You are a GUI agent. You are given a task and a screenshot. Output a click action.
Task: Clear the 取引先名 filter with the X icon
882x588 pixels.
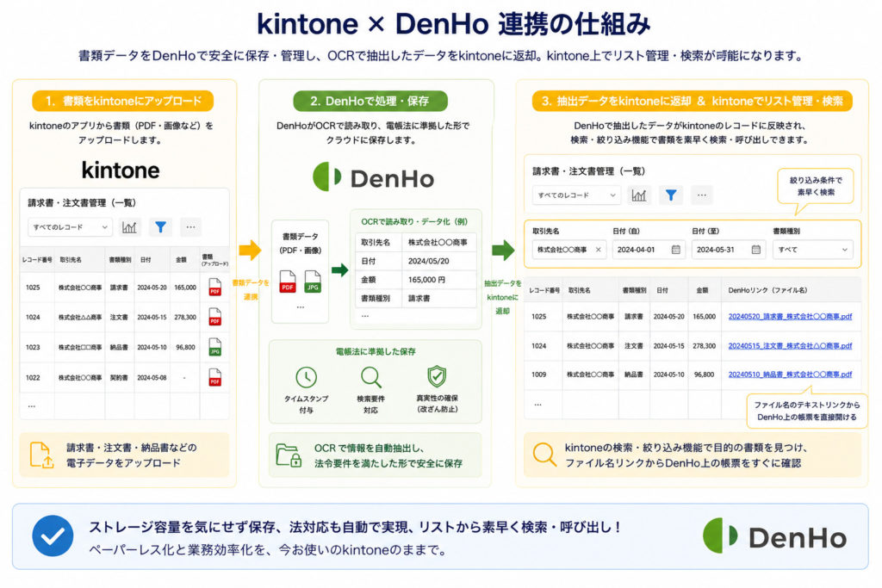[x=598, y=250]
